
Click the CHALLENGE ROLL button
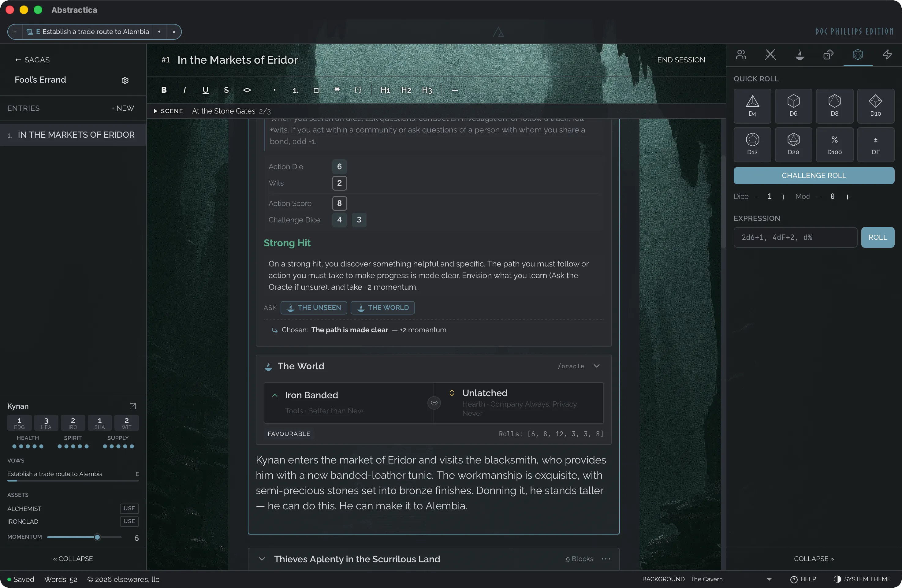(x=814, y=175)
